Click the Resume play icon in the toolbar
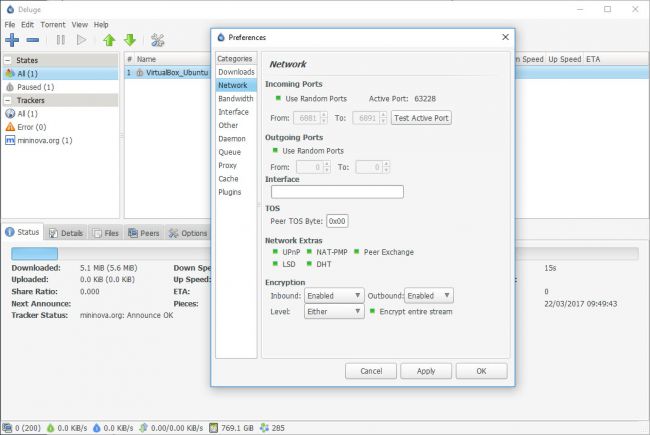Viewport: 650px width, 435px height. (81, 40)
